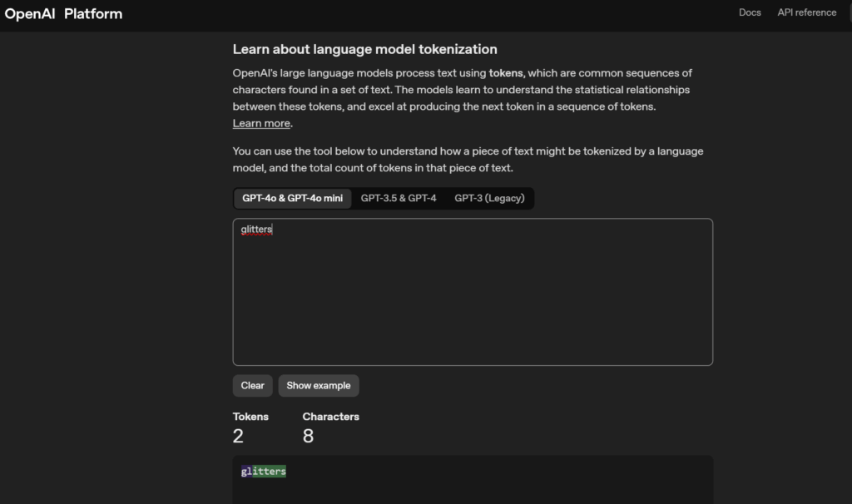Click the tokenization page heading
Viewport: 852px width, 504px height.
tap(364, 50)
